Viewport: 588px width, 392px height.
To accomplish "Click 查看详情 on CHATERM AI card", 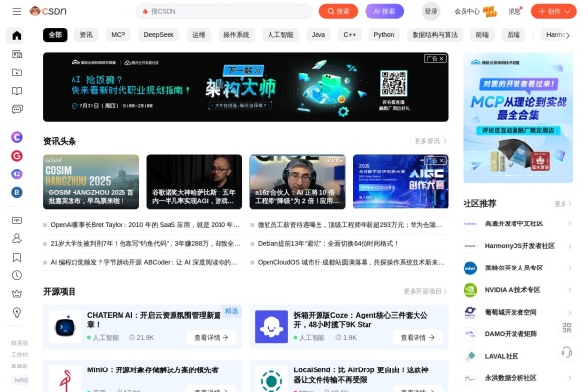I will (x=212, y=337).
